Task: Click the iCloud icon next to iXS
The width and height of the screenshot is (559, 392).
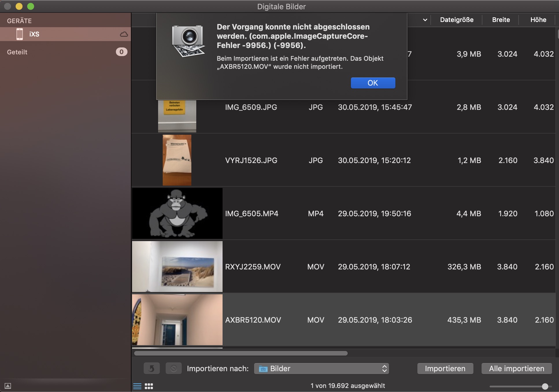Action: [x=124, y=34]
